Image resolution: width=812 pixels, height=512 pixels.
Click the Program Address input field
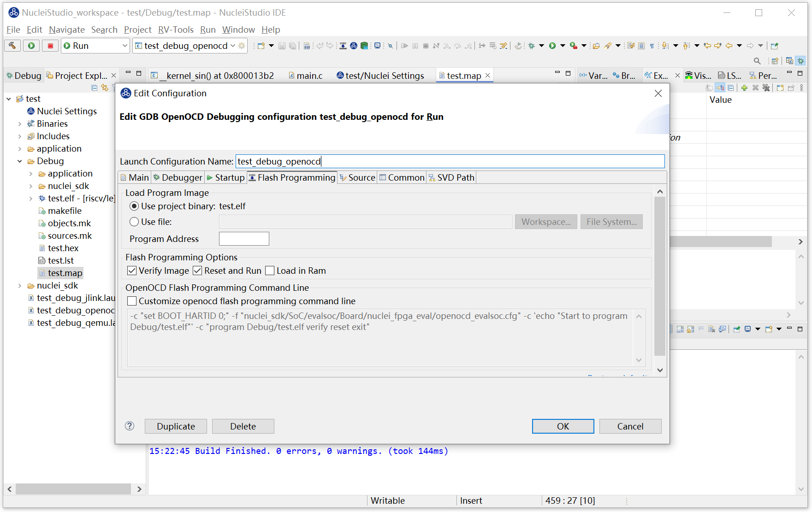coord(243,239)
